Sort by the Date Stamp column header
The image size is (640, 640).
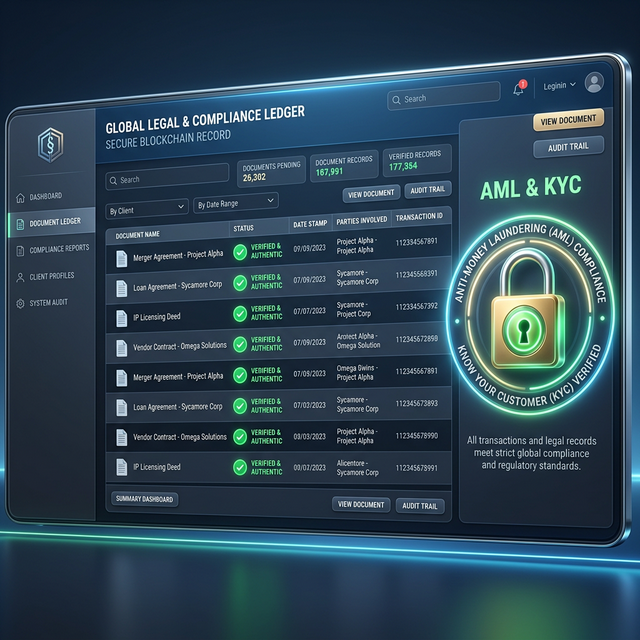coord(310,224)
